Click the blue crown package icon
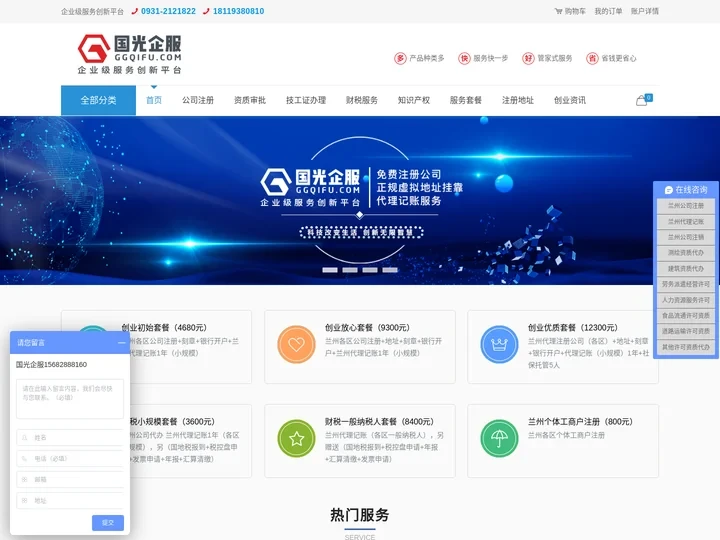720x540 pixels. (x=500, y=344)
